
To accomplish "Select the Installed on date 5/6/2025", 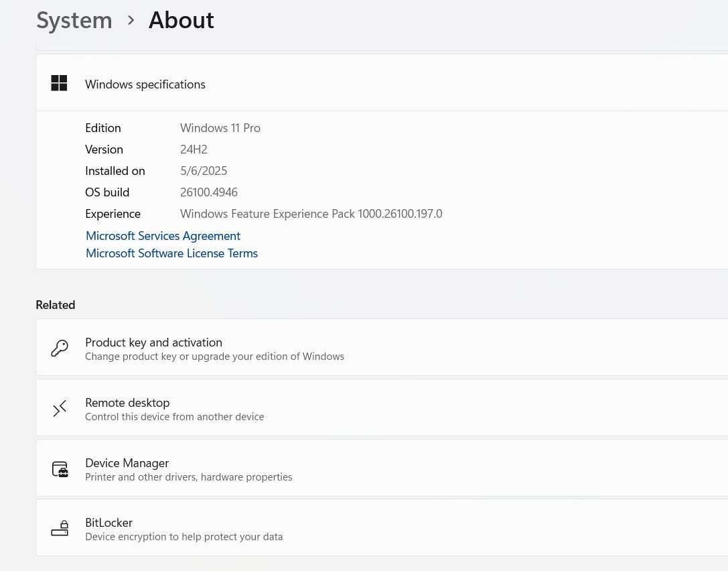I will pyautogui.click(x=204, y=171).
